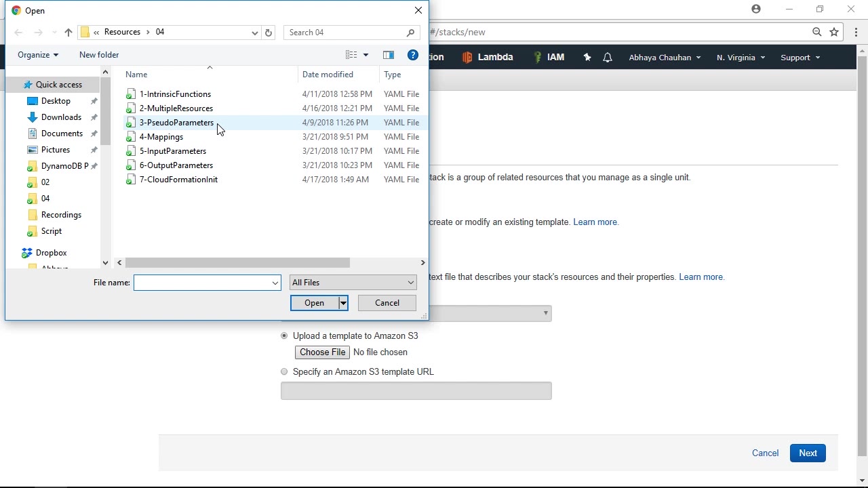This screenshot has height=488, width=868.
Task: Select Upload a template to Amazon S3
Action: (284, 336)
